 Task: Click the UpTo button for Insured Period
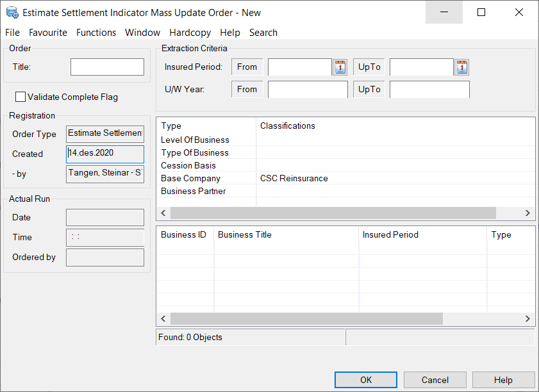[x=369, y=67]
